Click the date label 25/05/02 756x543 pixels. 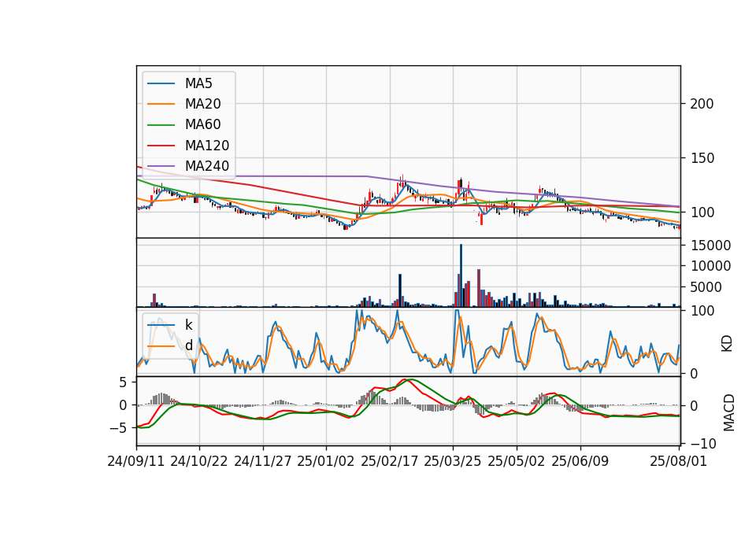coord(517,461)
